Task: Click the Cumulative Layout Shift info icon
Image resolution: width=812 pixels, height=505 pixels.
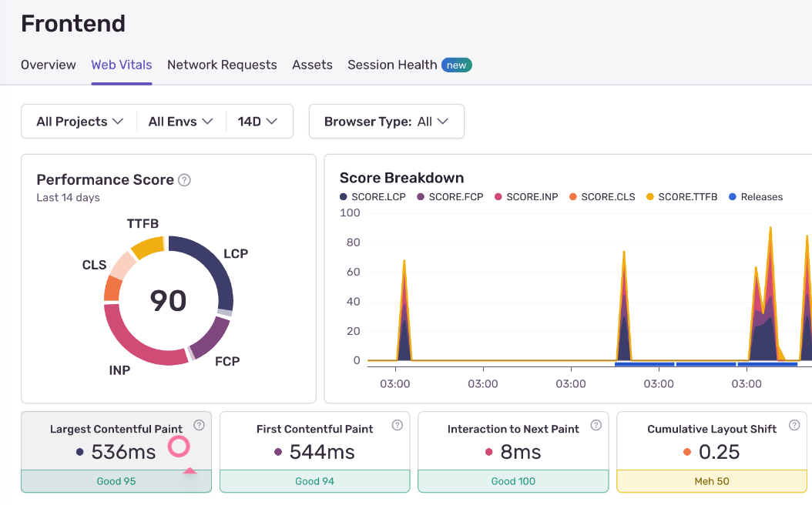Action: [794, 424]
